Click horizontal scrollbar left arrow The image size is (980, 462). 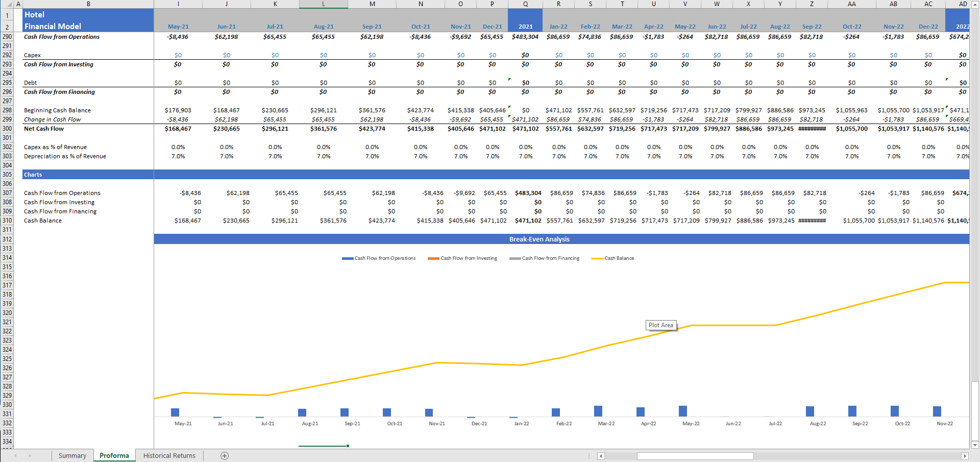pyautogui.click(x=601, y=456)
